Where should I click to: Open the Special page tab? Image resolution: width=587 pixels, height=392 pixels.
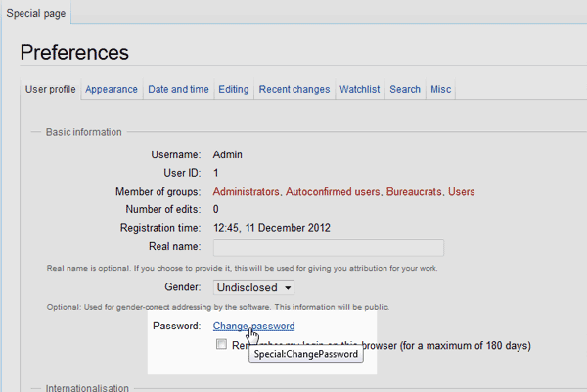pos(35,12)
